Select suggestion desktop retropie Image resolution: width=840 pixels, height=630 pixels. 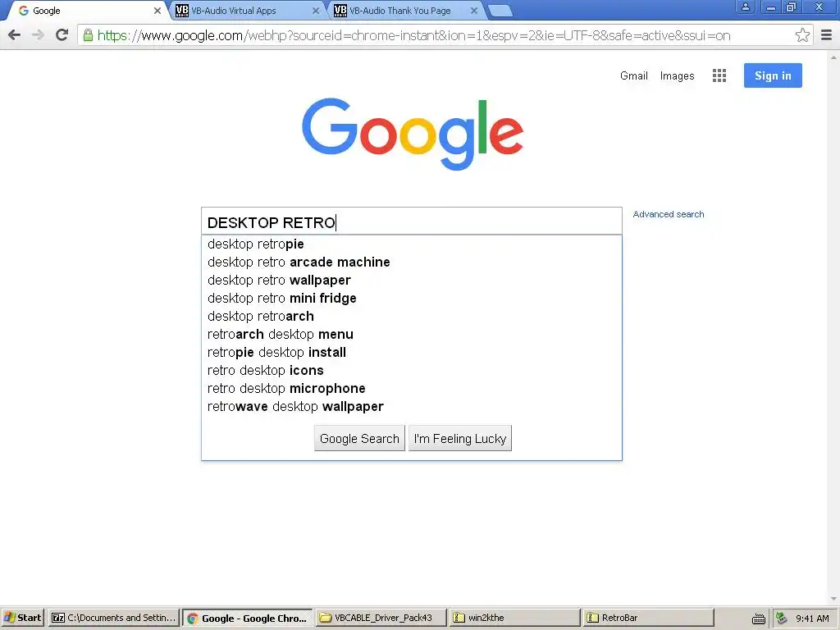[412, 244]
